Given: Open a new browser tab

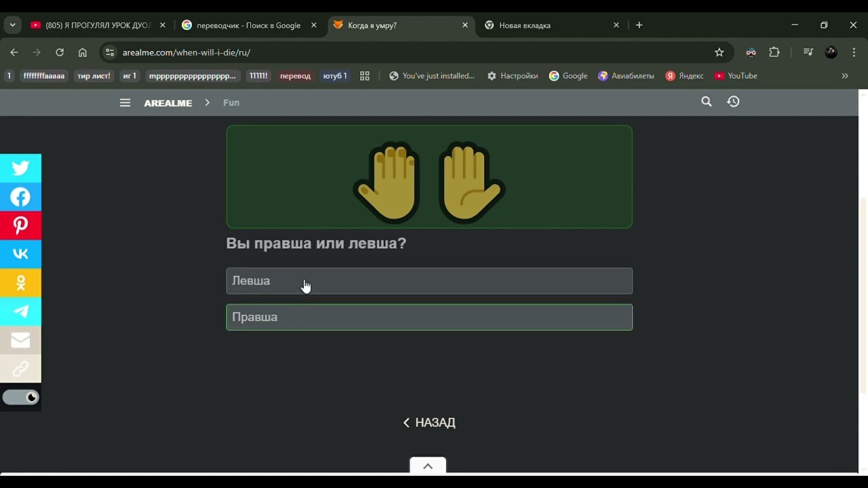Looking at the screenshot, I should pyautogui.click(x=639, y=25).
